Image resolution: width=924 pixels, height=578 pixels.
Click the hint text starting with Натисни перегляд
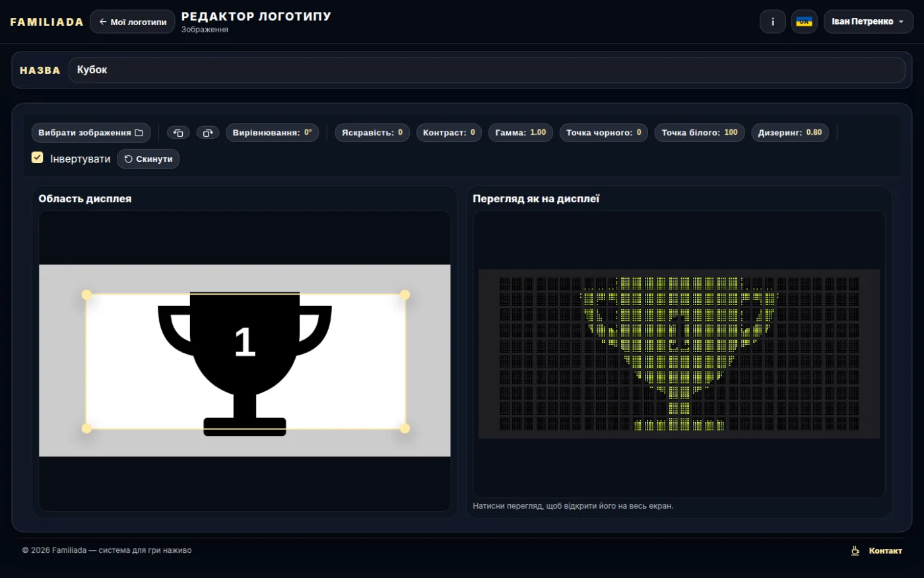(573, 506)
